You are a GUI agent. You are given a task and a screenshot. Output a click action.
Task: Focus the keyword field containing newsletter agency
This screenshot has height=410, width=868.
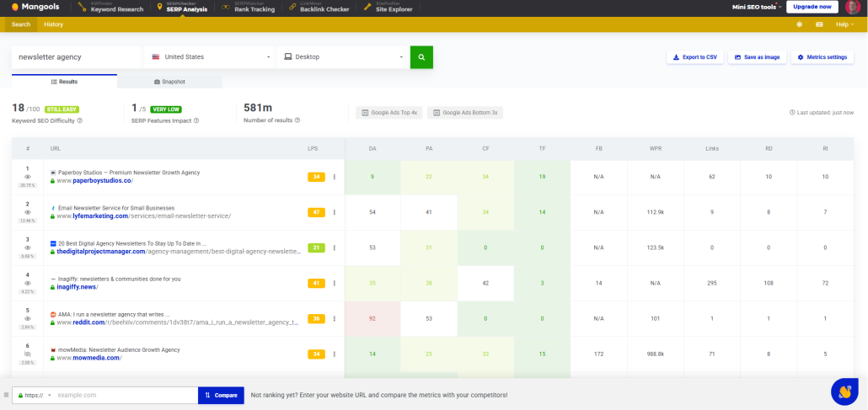77,57
